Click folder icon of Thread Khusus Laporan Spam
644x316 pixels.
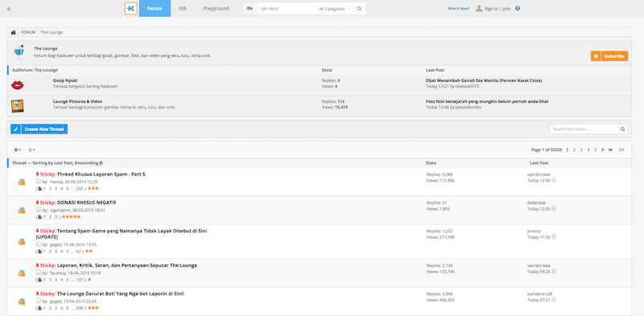click(22, 182)
